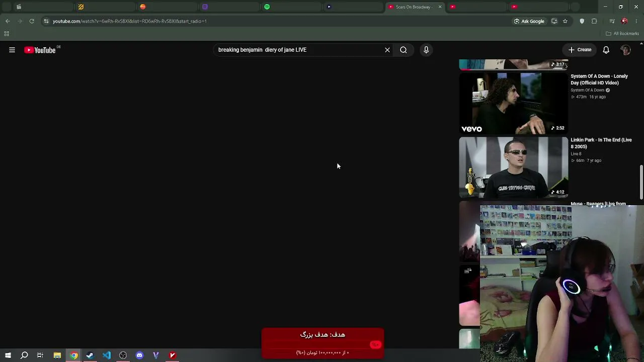Open Visual Studio Code from the taskbar
644x362 pixels.
pyautogui.click(x=107, y=355)
